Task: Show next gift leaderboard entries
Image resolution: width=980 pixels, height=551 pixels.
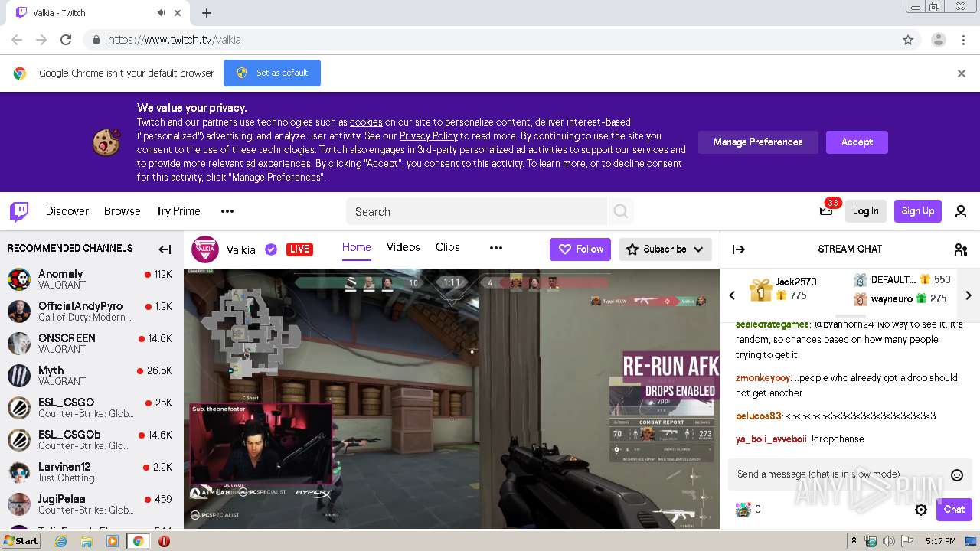Action: coord(969,295)
